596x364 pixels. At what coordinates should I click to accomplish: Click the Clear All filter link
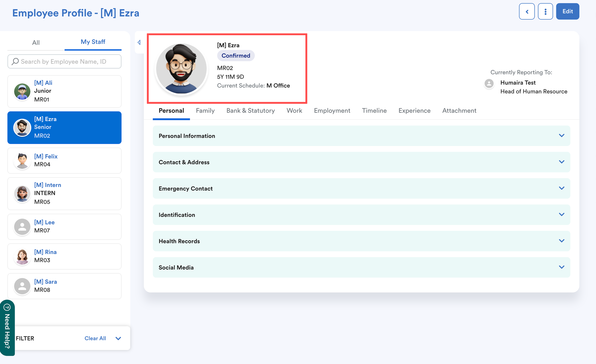coord(95,338)
